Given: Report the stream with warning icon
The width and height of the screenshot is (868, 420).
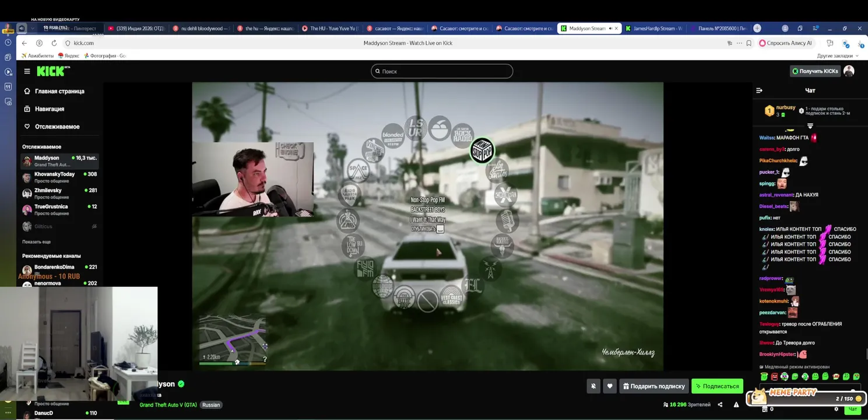Looking at the screenshot, I should click(x=736, y=405).
